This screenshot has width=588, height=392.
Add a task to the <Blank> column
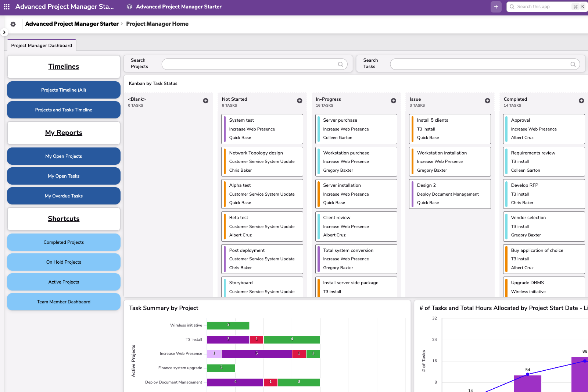click(x=206, y=100)
